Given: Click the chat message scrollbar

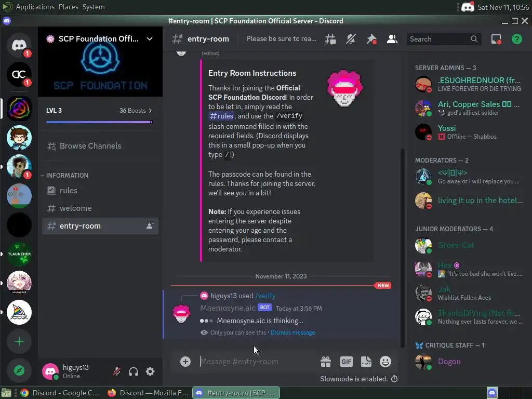Looking at the screenshot, I should 403,248.
